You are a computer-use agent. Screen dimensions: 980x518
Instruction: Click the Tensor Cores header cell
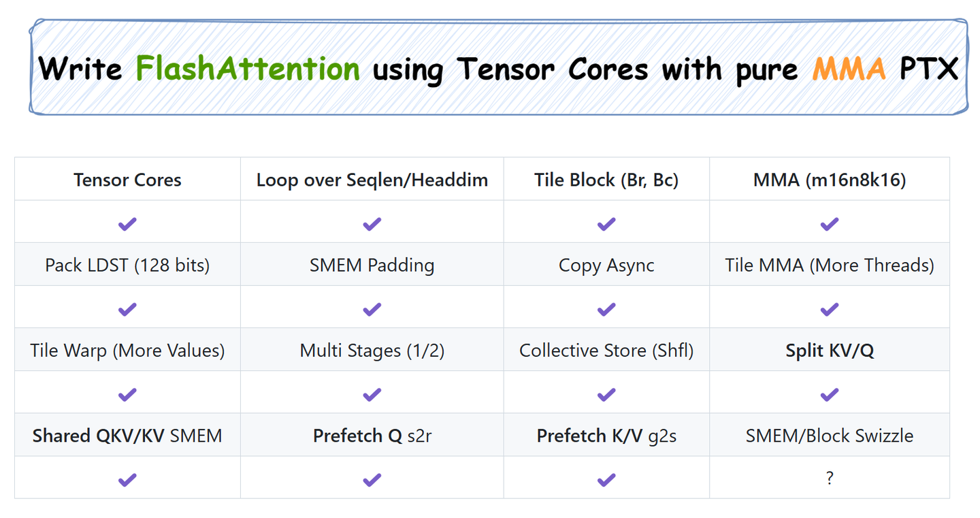(x=127, y=180)
